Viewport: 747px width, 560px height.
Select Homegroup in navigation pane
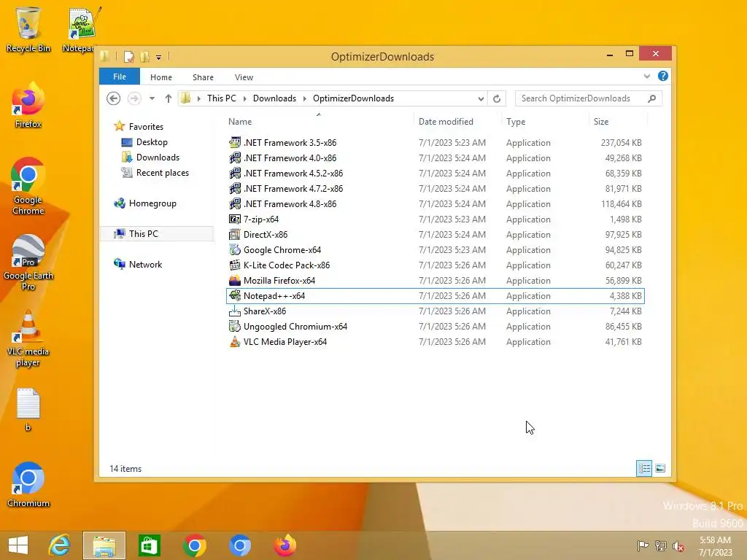(152, 203)
